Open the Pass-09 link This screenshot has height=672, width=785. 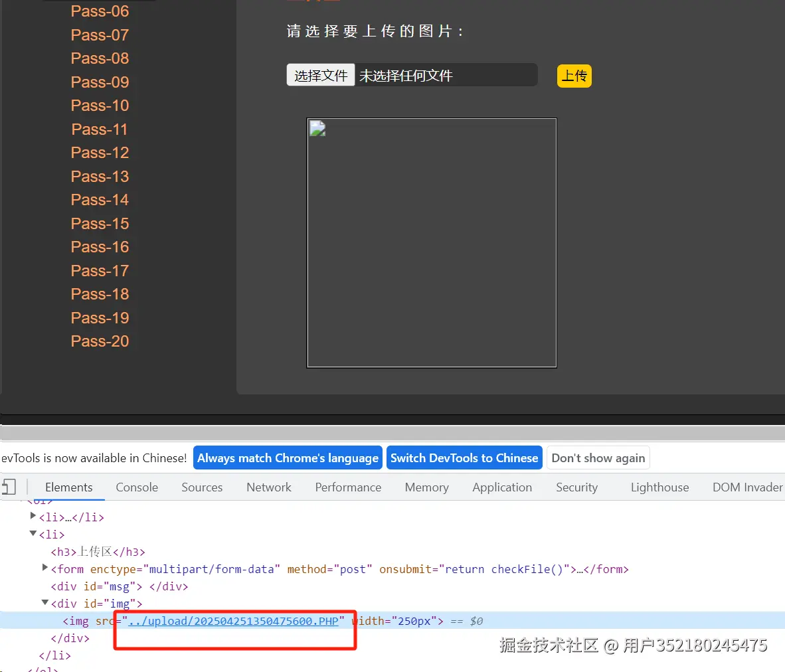(100, 82)
